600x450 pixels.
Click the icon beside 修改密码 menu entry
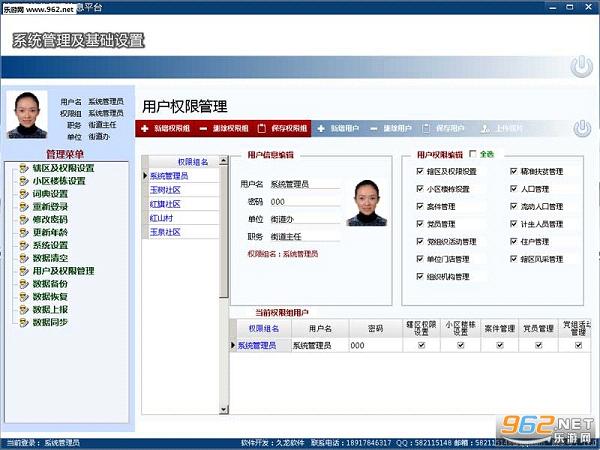(24, 220)
